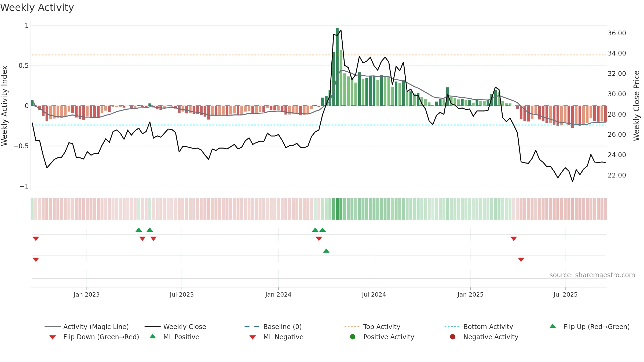
Task: Click the lone green ML Positive triangle marker in second marker row
Action: tap(326, 251)
